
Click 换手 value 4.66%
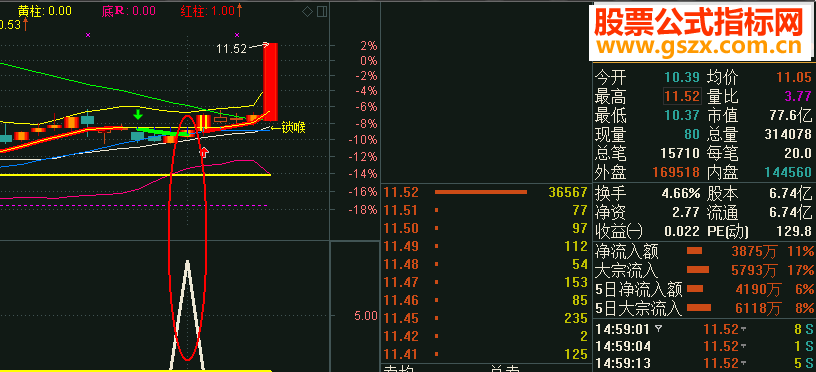tap(681, 194)
